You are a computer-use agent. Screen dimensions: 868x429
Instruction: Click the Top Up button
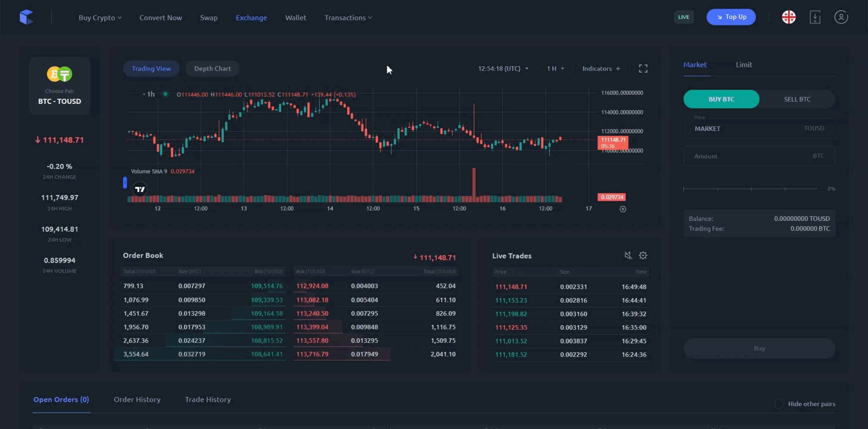point(731,17)
